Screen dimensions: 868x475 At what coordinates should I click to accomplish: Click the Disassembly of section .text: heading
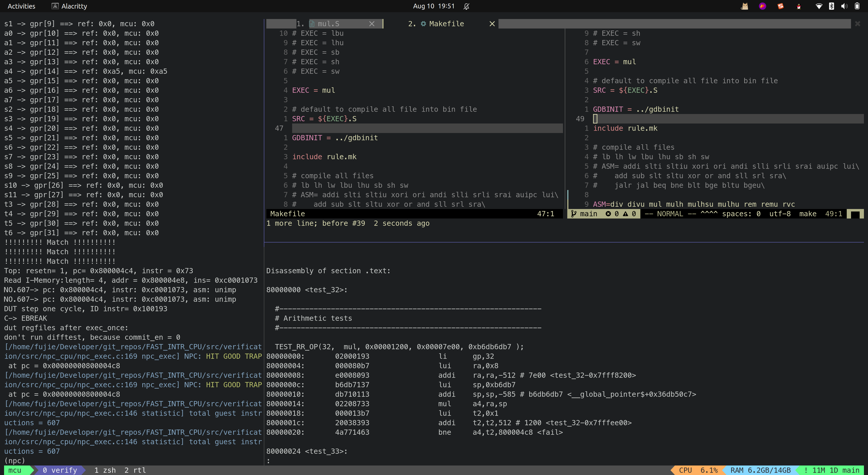click(x=328, y=271)
